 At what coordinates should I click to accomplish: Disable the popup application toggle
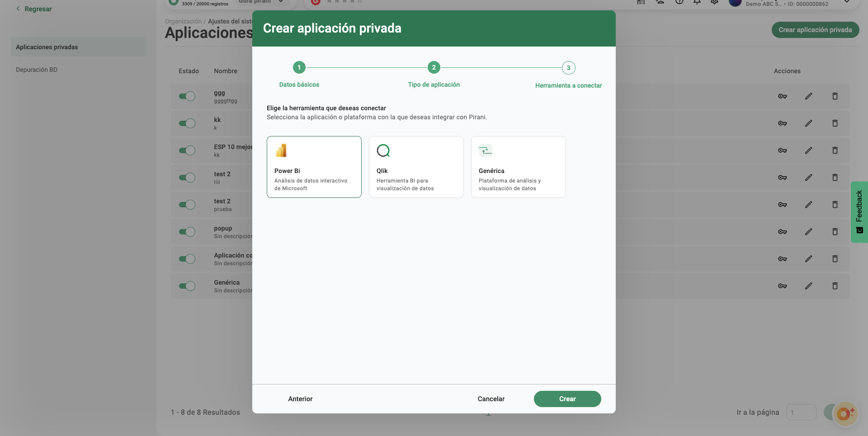[187, 232]
